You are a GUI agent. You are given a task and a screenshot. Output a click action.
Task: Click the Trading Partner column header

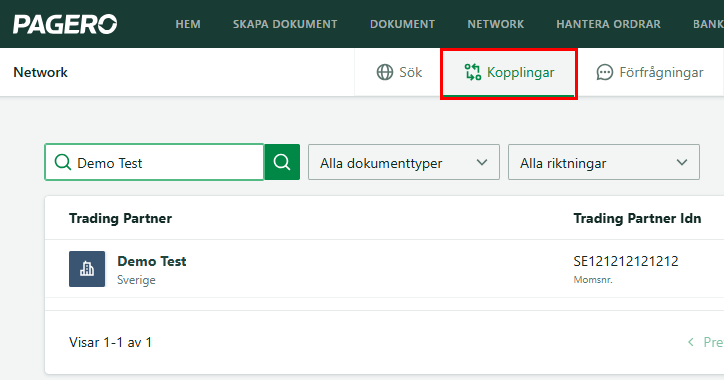(x=121, y=218)
